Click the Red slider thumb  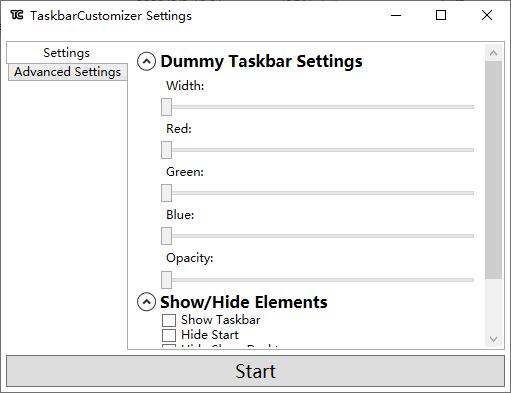[166, 150]
